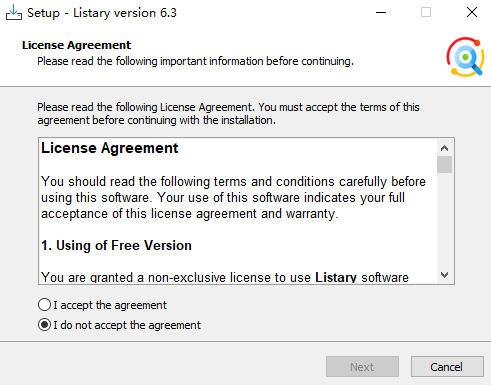The height and width of the screenshot is (385, 491).
Task: Click the license box scroll-down arrow
Action: click(x=444, y=275)
